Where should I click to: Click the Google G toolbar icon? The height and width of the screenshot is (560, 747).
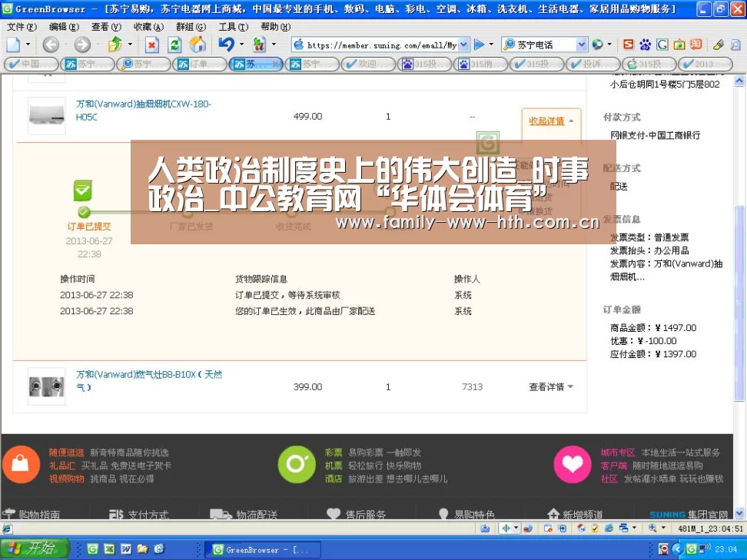pyautogui.click(x=662, y=45)
